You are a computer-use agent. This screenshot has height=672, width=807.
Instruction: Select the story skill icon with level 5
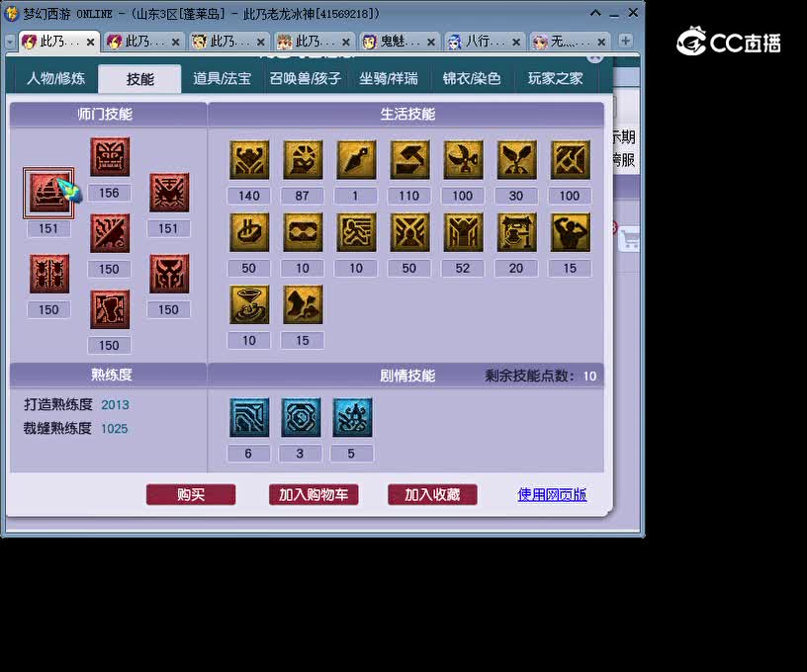coord(352,417)
